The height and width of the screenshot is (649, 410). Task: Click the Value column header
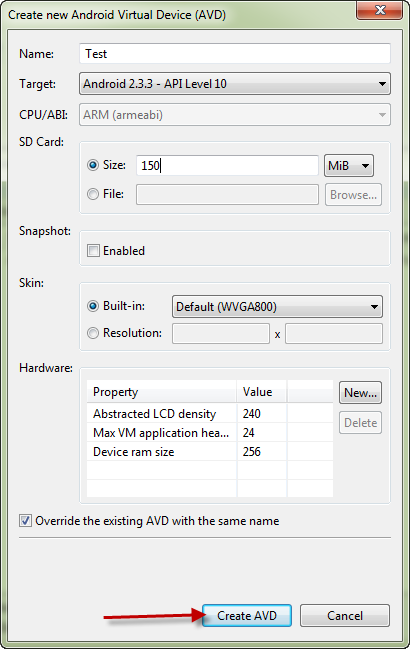coord(261,392)
